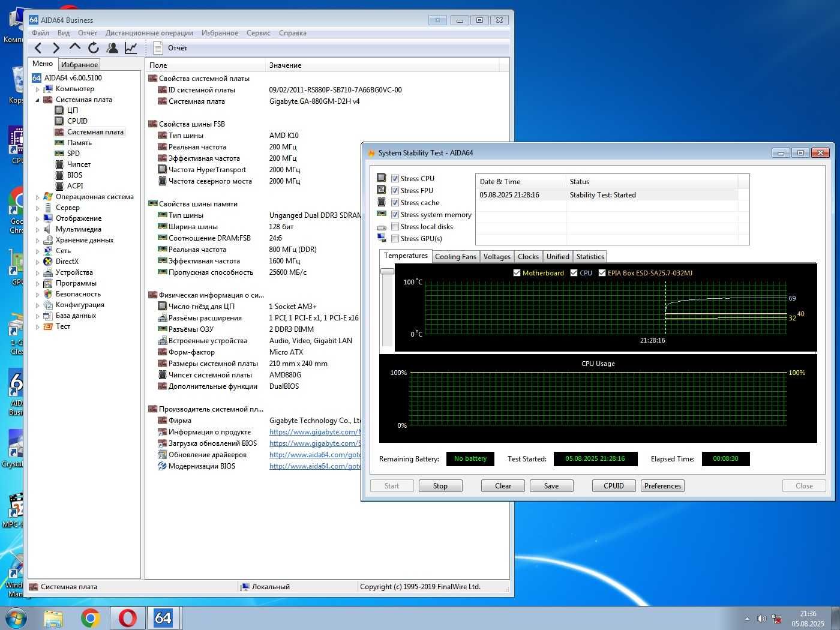
Task: Open Chrome from the taskbar
Action: [90, 617]
